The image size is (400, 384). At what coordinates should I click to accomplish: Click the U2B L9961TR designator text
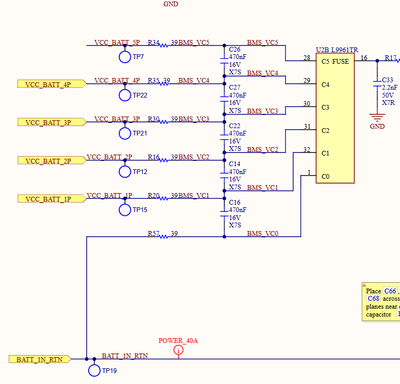[x=337, y=50]
